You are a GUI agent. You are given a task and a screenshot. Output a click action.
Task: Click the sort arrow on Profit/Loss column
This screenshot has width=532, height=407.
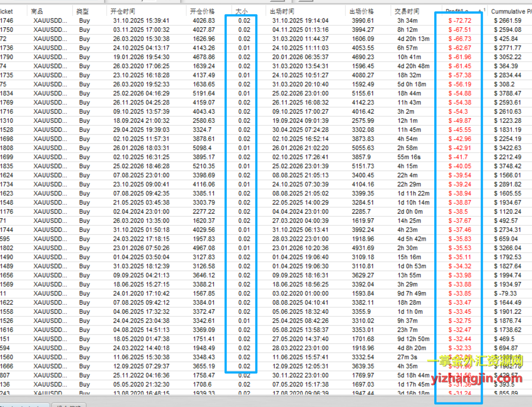coord(480,10)
